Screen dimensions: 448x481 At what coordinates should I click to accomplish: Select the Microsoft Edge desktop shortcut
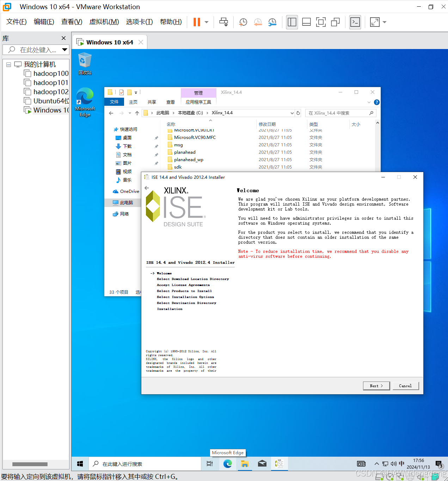pyautogui.click(x=85, y=102)
